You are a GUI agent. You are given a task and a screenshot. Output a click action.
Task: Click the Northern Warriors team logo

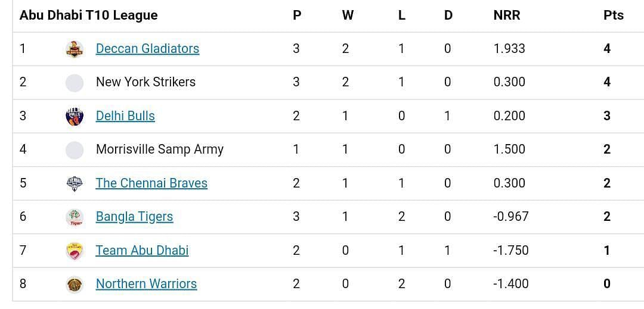tap(75, 285)
